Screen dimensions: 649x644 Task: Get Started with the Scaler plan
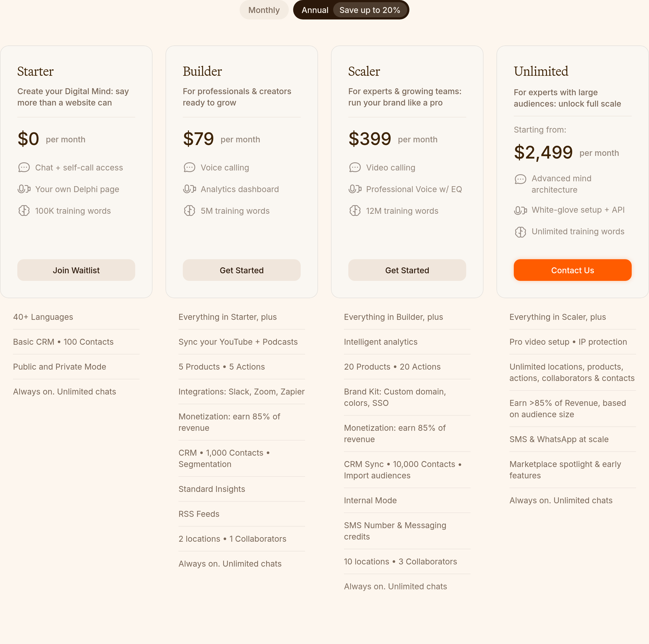point(407,270)
